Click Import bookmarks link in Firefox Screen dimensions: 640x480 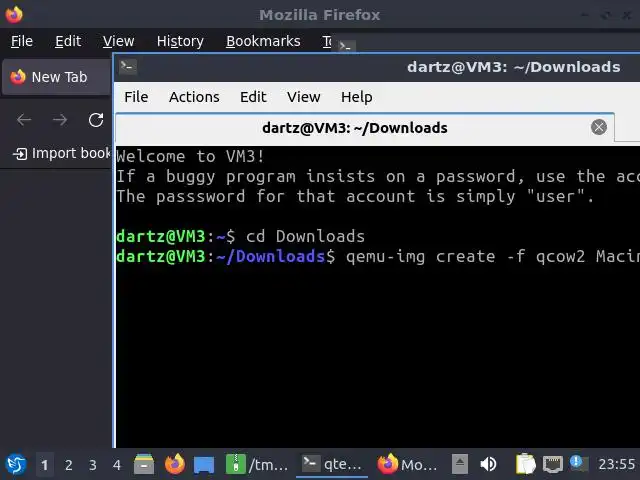(x=62, y=153)
